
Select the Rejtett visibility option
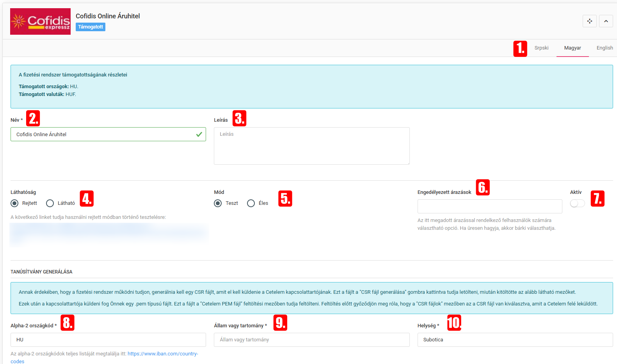(15, 203)
